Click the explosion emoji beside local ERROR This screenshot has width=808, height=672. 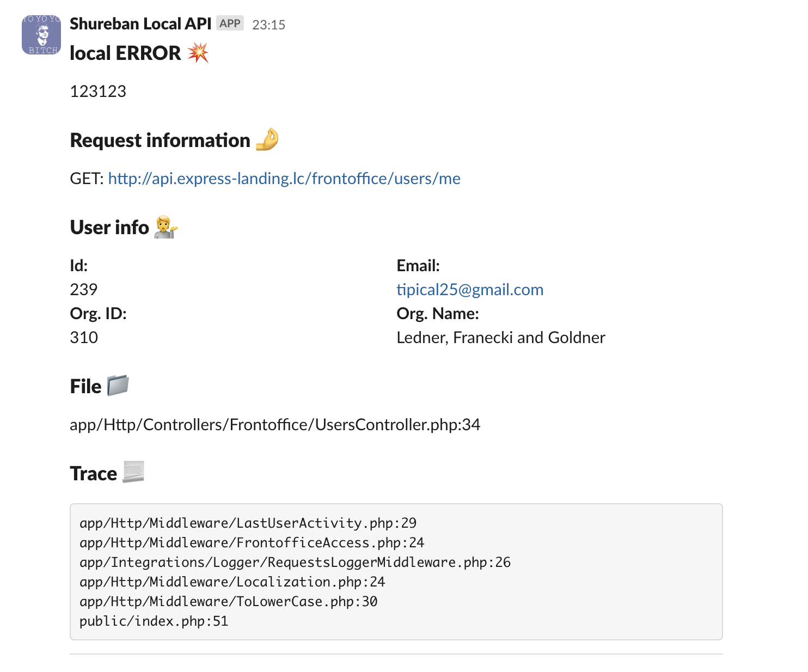pyautogui.click(x=198, y=53)
